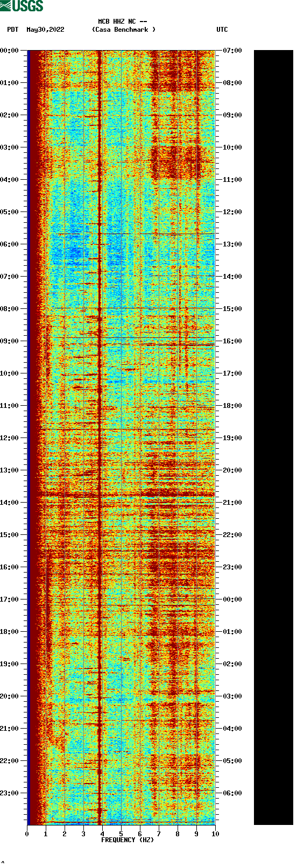Click the UTC time label 00:00

point(232,599)
